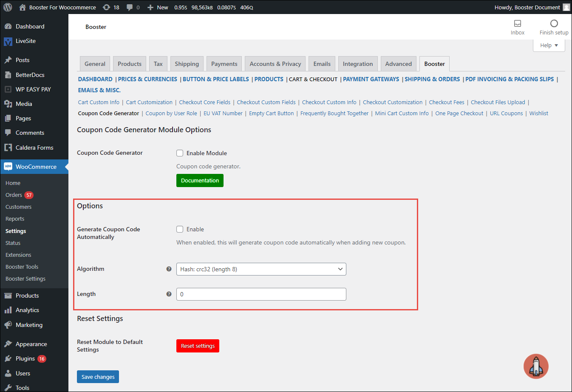Open Orders submenu with 57 badge
Viewport: 572px width, 392px height.
click(x=20, y=195)
